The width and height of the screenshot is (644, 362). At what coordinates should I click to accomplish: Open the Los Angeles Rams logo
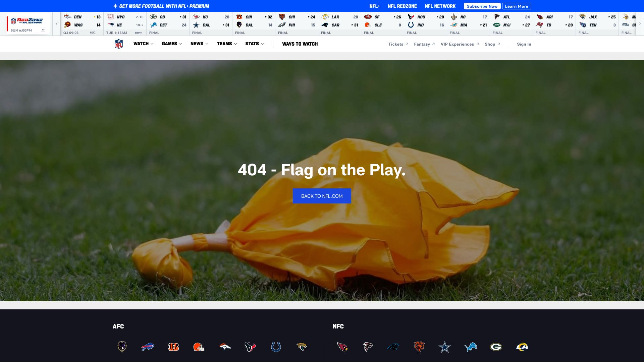pos(522,347)
